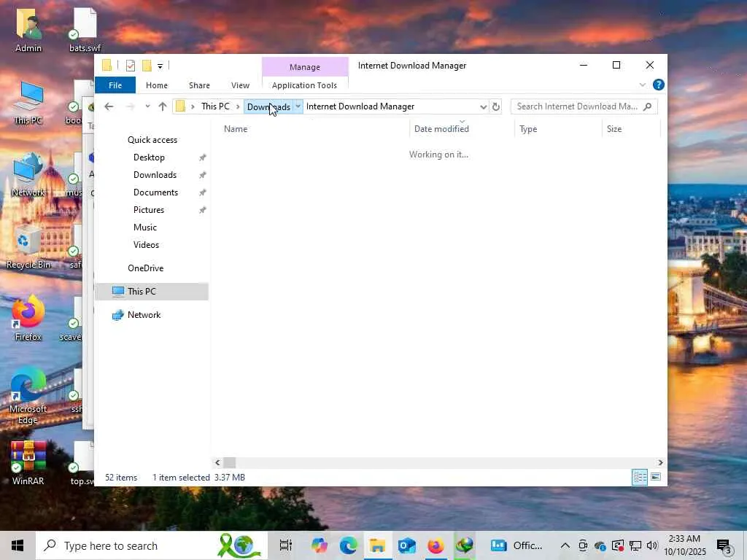Select Network desktop icon

pos(28,175)
